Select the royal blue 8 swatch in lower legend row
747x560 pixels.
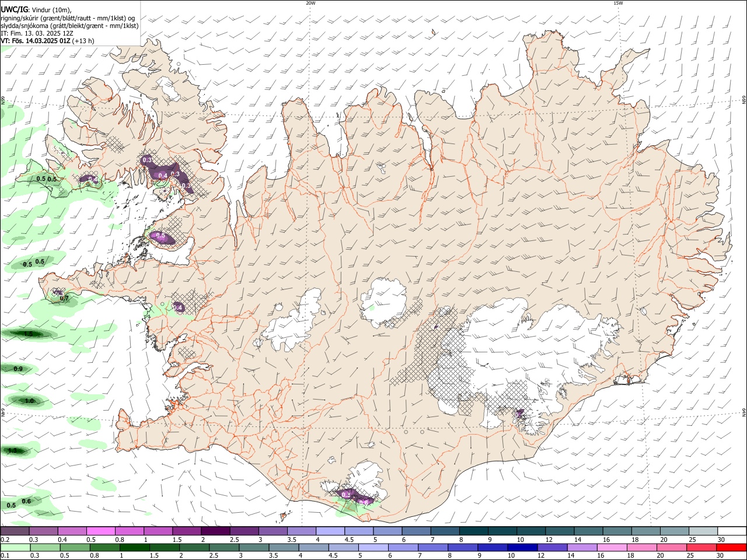[463, 547]
